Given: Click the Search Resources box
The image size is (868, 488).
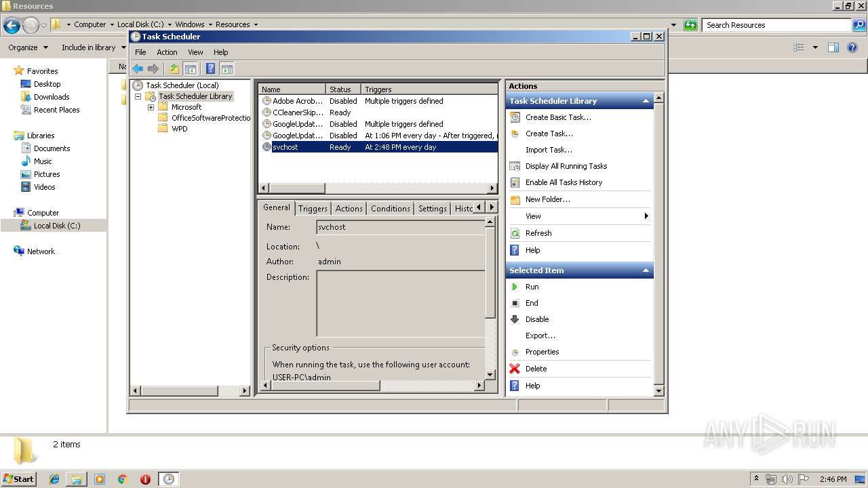Looking at the screenshot, I should point(776,25).
